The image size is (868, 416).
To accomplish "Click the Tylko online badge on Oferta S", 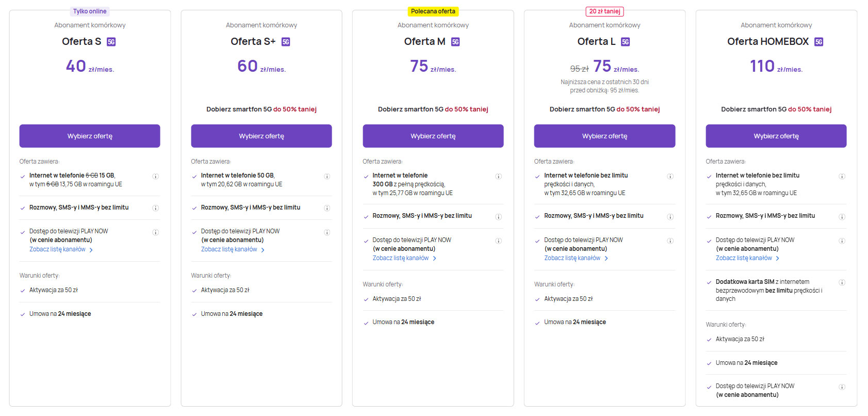I will tap(90, 11).
